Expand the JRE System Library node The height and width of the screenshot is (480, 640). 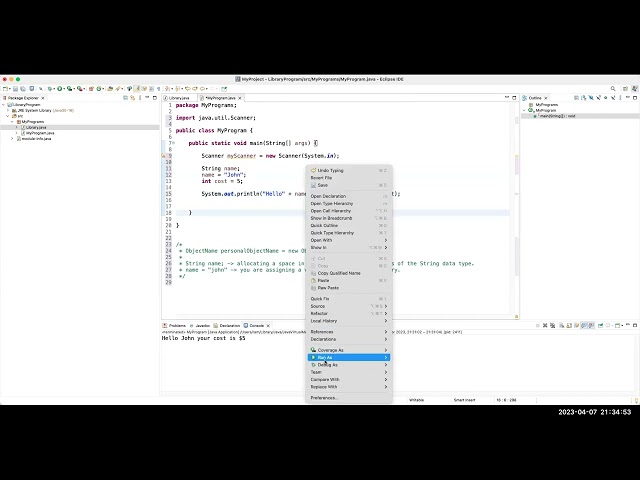click(8, 111)
